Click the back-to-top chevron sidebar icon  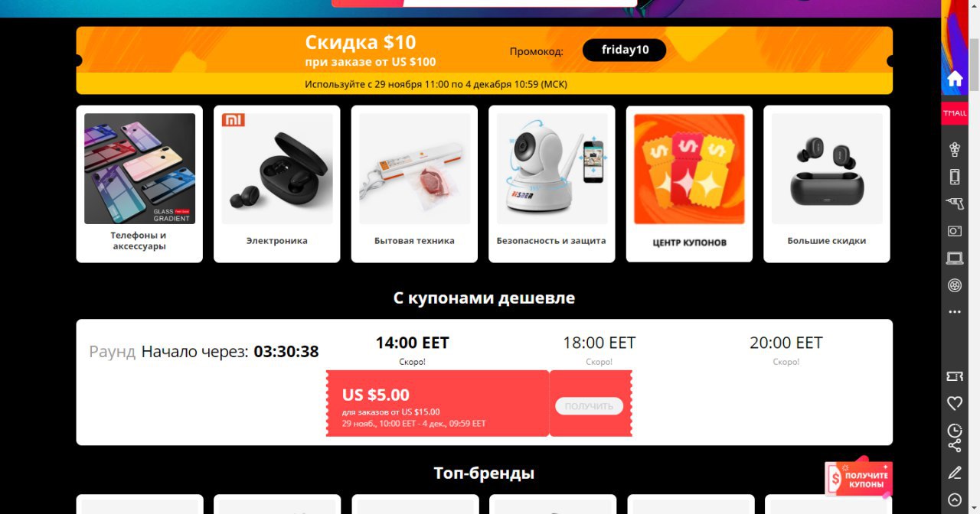955,500
